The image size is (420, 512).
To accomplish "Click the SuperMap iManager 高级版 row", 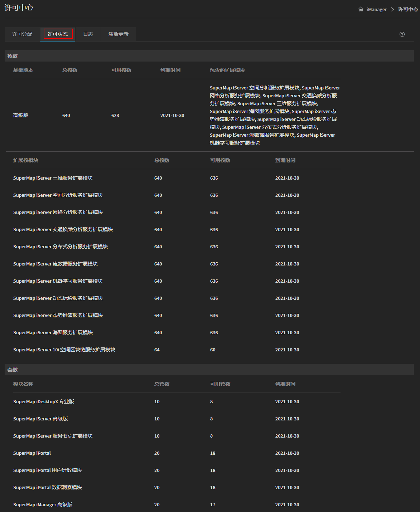I will click(43, 504).
